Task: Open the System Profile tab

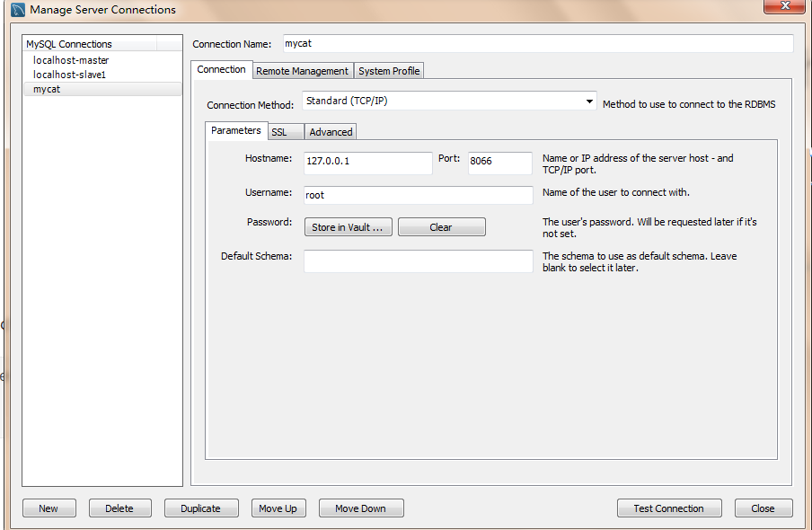Action: [389, 71]
